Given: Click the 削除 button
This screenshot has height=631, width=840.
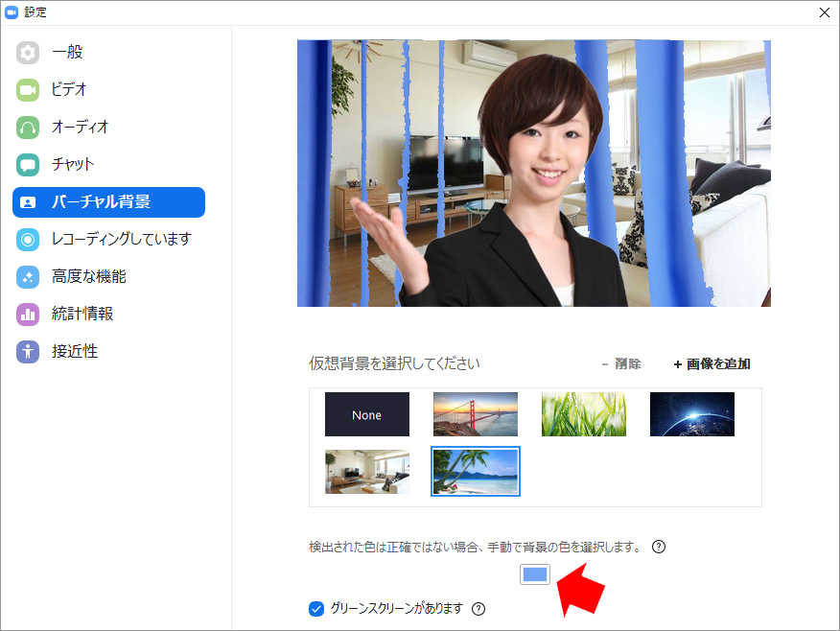Looking at the screenshot, I should click(x=620, y=364).
